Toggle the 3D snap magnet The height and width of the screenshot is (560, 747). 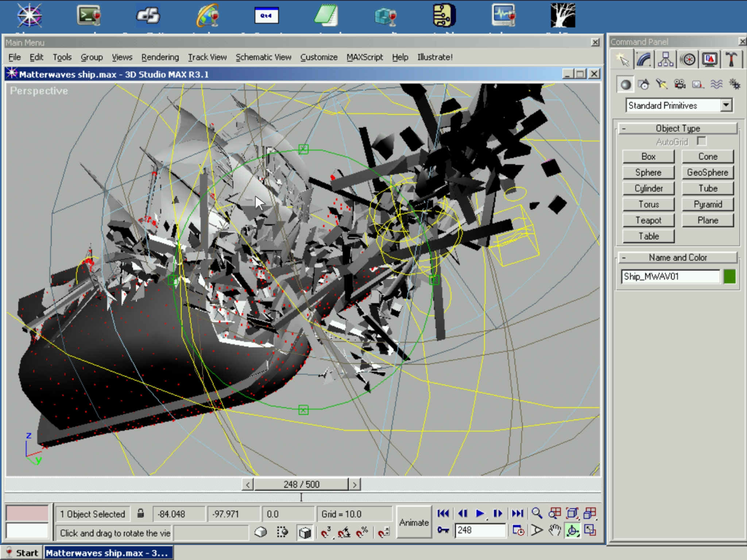click(326, 533)
